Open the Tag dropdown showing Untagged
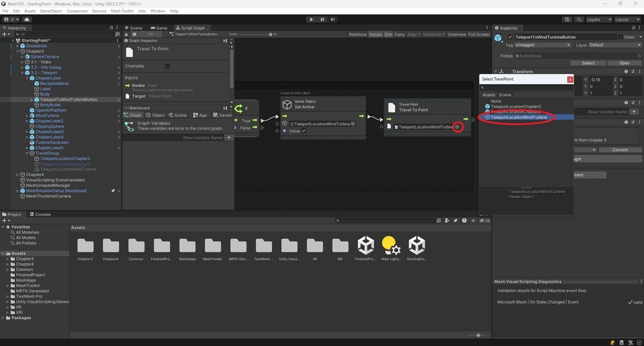The image size is (644, 346). tap(542, 45)
